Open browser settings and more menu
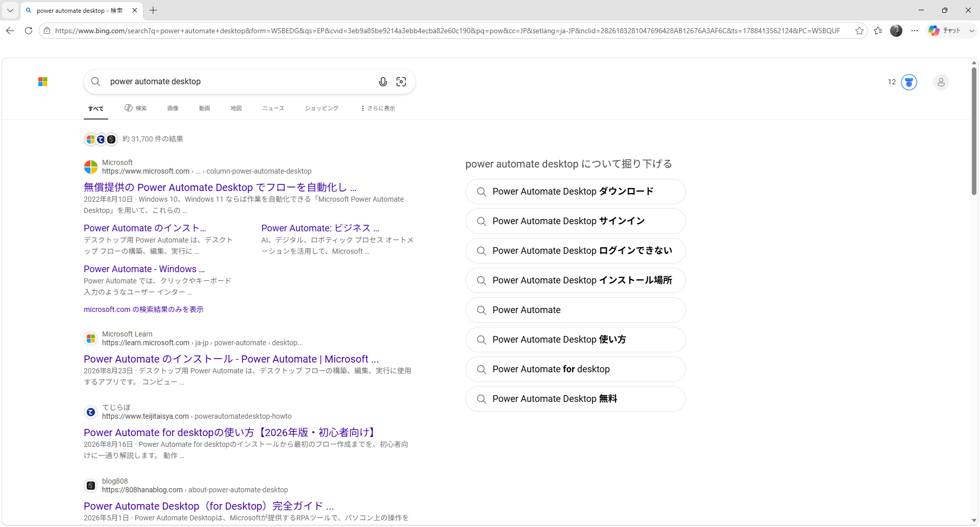 coord(915,31)
